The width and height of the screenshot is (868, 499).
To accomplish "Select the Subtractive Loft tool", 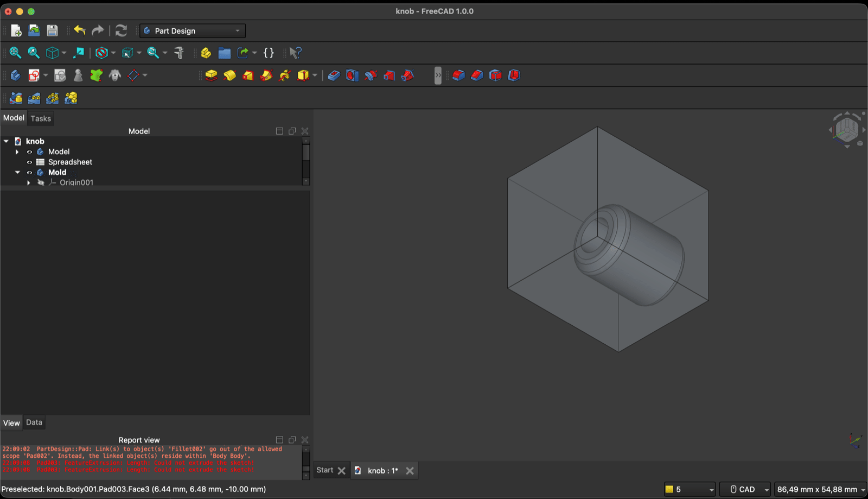I will click(x=390, y=75).
